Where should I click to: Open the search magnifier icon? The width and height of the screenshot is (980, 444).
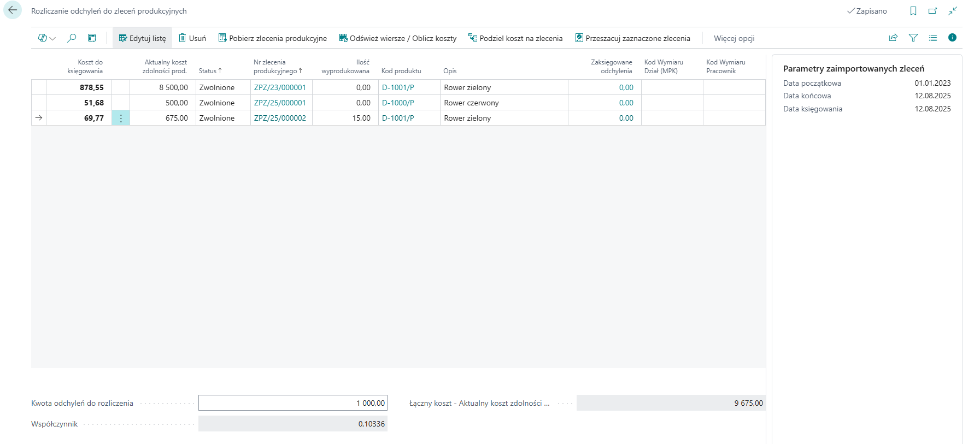(72, 38)
